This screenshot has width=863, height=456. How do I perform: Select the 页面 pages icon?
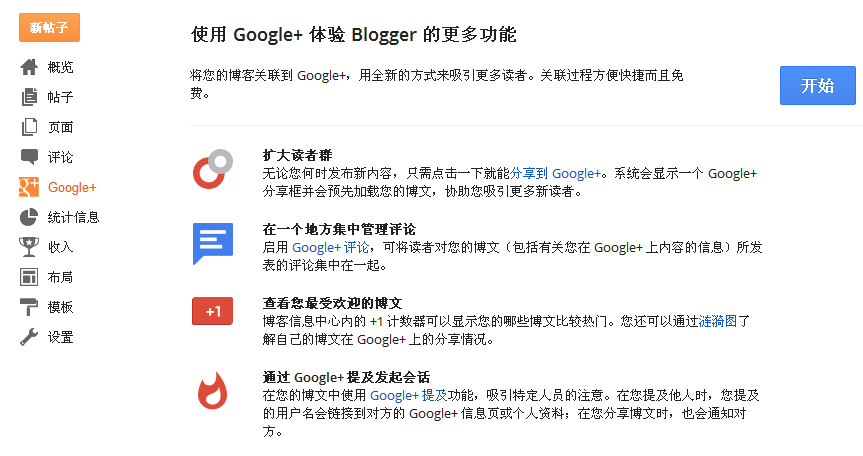pyautogui.click(x=29, y=127)
